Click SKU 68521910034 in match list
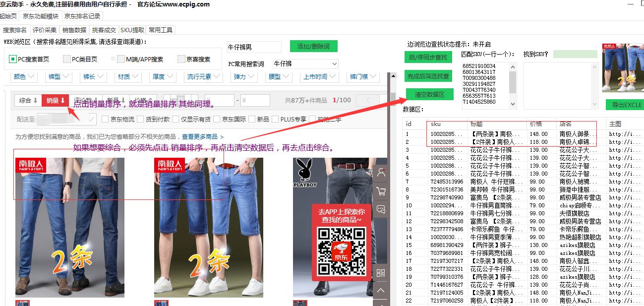The height and width of the screenshot is (306, 644). pyautogui.click(x=479, y=66)
